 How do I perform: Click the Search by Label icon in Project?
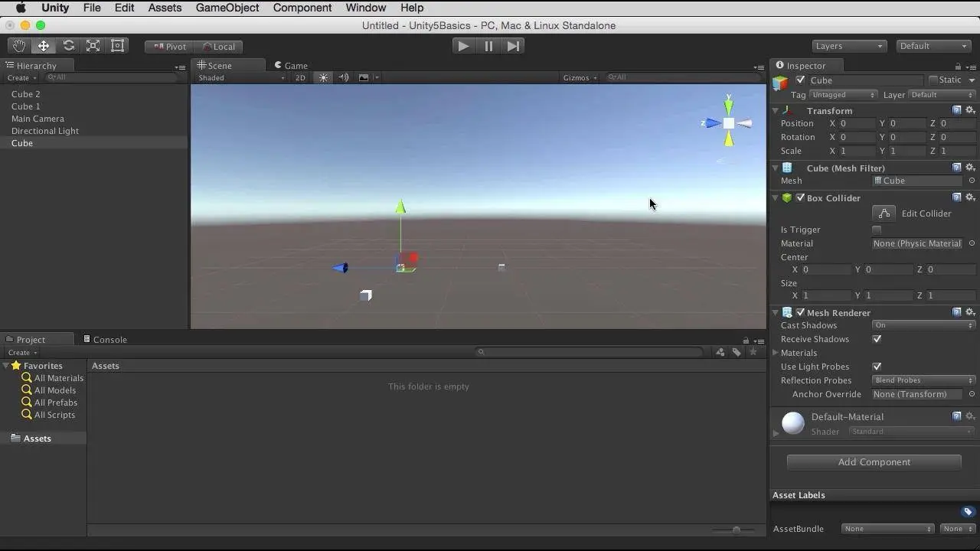(x=737, y=352)
